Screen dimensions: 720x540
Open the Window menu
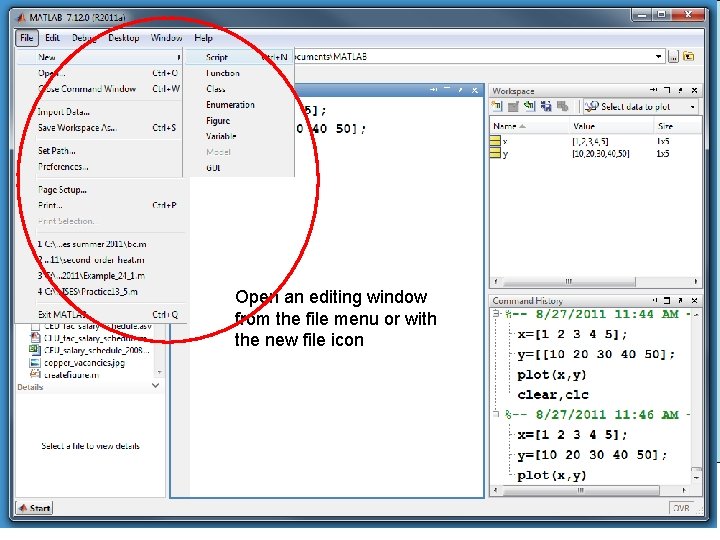coord(167,38)
